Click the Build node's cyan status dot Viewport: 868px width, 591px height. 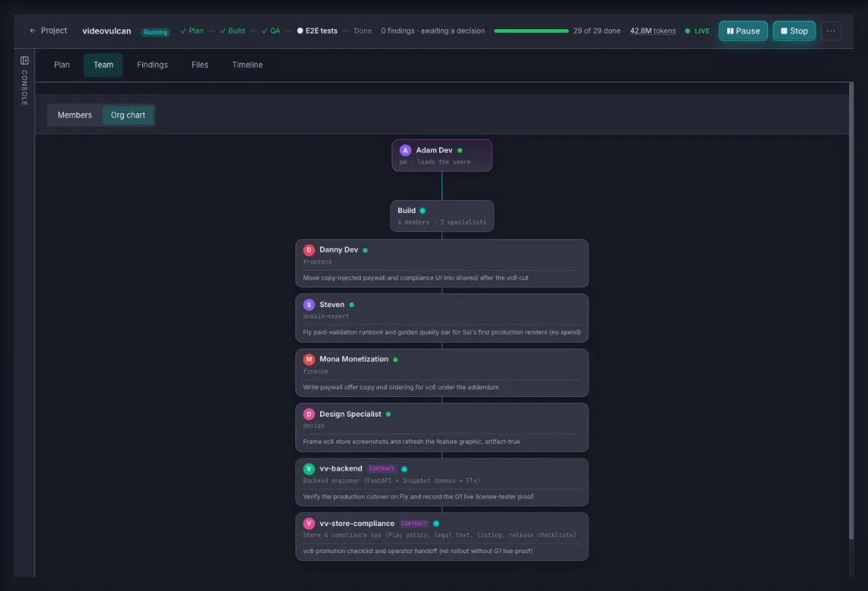[x=422, y=210]
